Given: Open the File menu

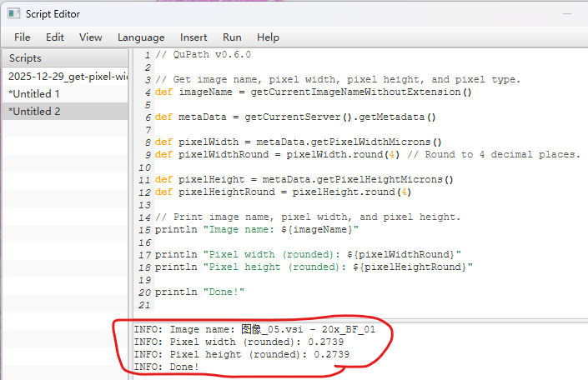Looking at the screenshot, I should [x=23, y=37].
